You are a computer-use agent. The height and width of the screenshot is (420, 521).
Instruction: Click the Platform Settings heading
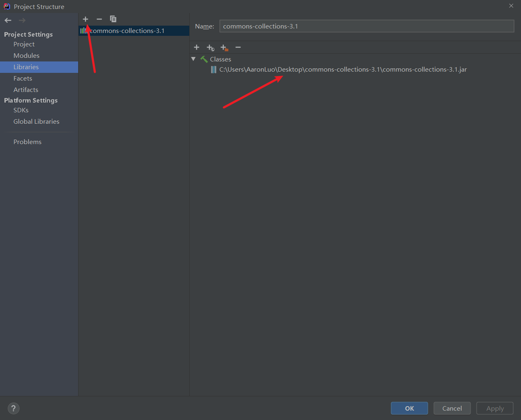(31, 101)
